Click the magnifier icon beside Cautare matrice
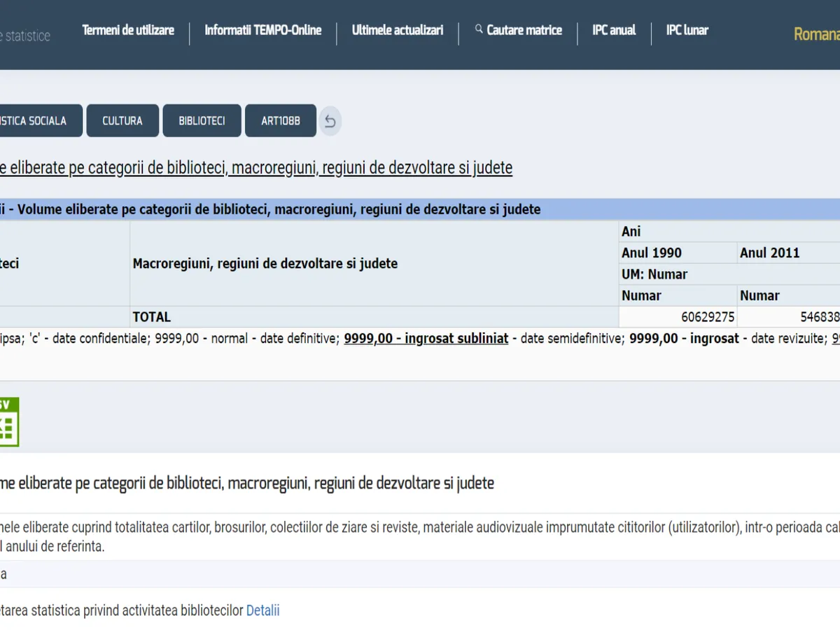Viewport: 840px width, 630px height. tap(479, 29)
